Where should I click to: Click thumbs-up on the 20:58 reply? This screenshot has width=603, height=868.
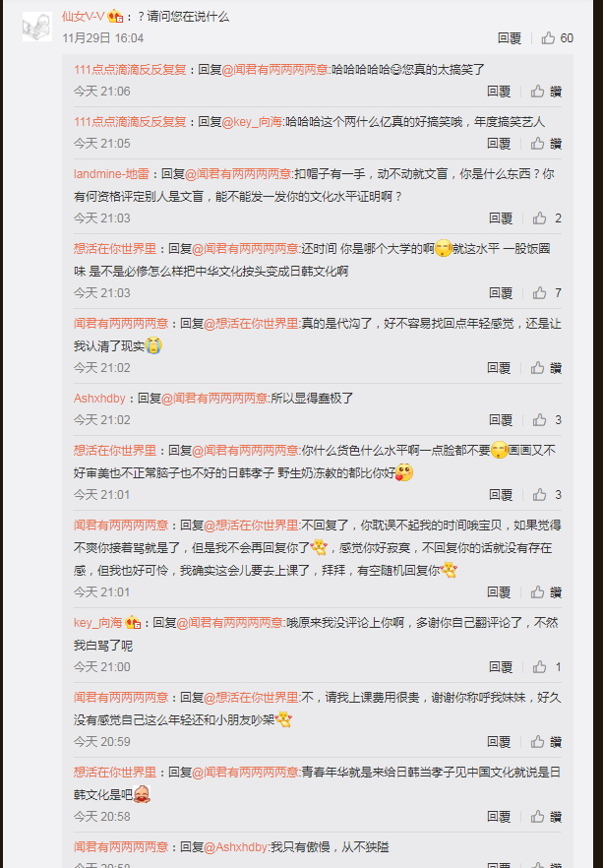point(538,816)
